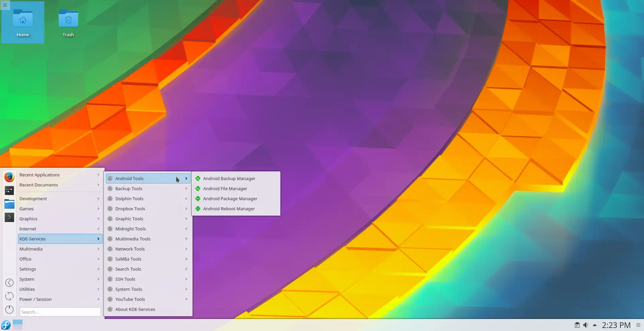This screenshot has width=644, height=331.
Task: Open desktop toolbox menu at top left
Action: click(x=5, y=5)
